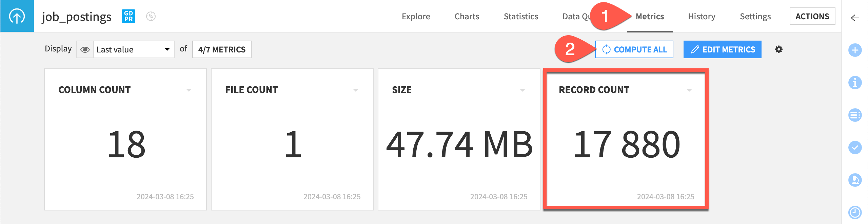Open the lab microscope icon in sidebar

coord(855,180)
